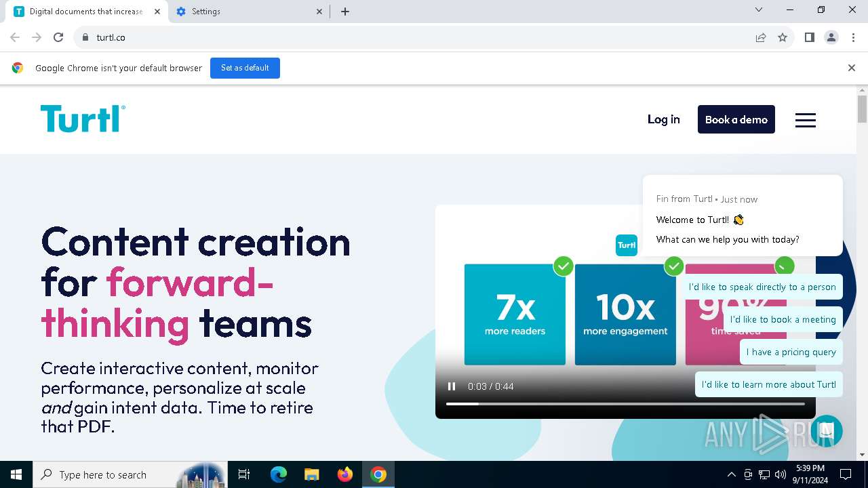Click Set as default button
This screenshot has height=488, width=868.
pyautogui.click(x=245, y=68)
